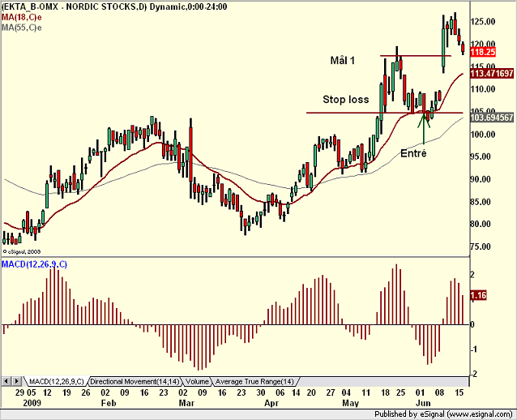This screenshot has height=420, width=517.
Task: Select the 110.00 price axis label
Action: point(483,89)
